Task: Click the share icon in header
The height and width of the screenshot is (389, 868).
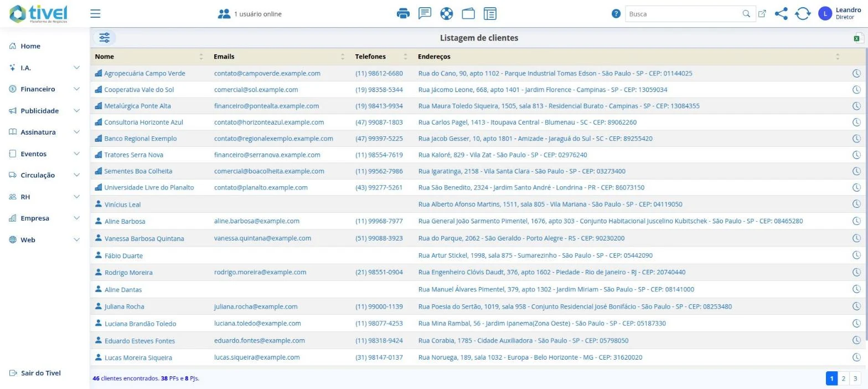Action: point(781,14)
